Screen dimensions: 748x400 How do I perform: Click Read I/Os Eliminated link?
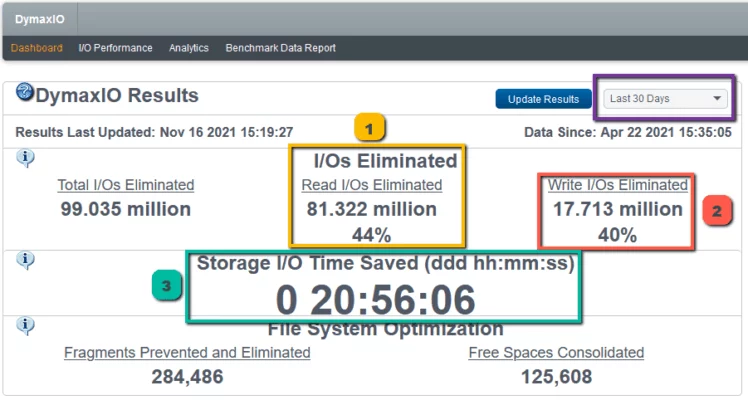pos(372,185)
